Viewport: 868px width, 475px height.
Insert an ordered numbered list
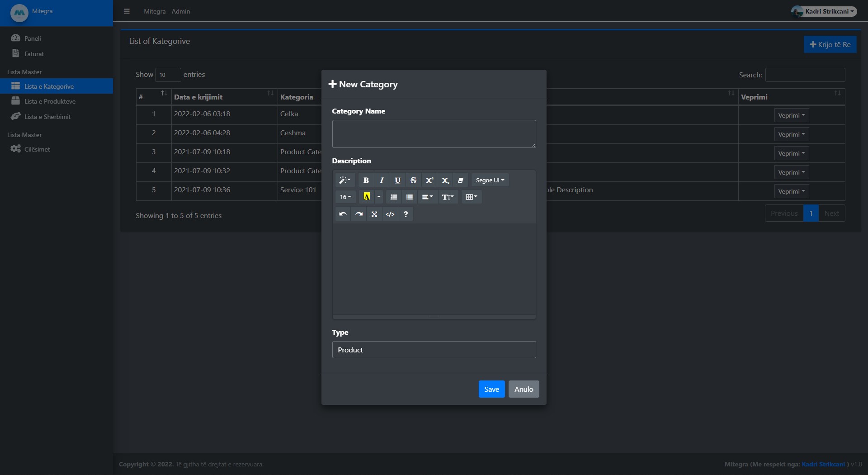coord(394,197)
